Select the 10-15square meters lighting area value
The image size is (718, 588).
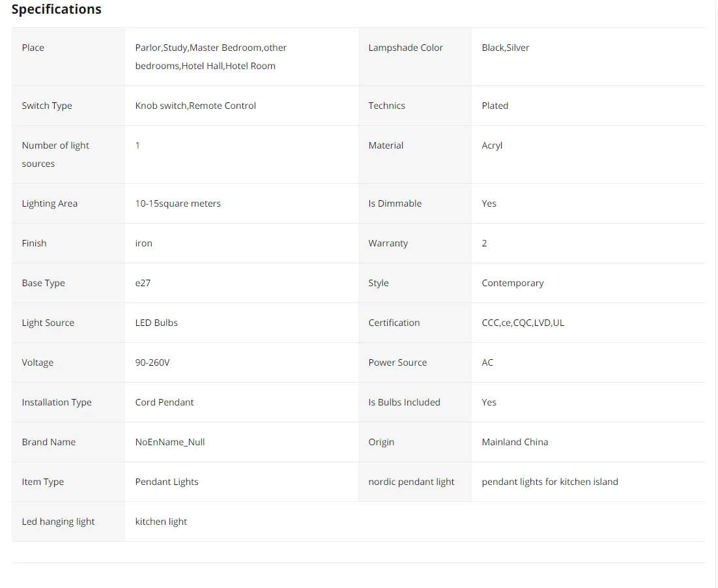[178, 203]
